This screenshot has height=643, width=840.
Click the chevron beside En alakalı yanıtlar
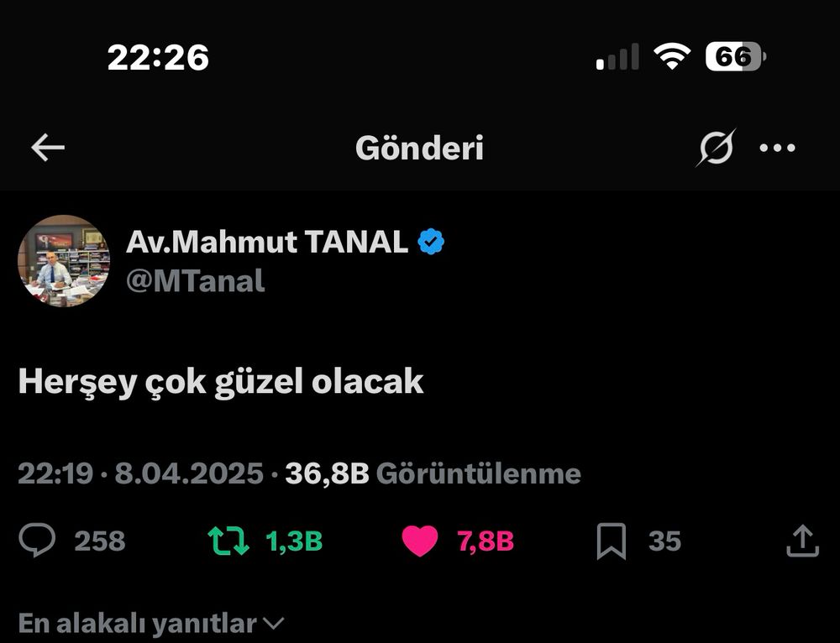(274, 624)
